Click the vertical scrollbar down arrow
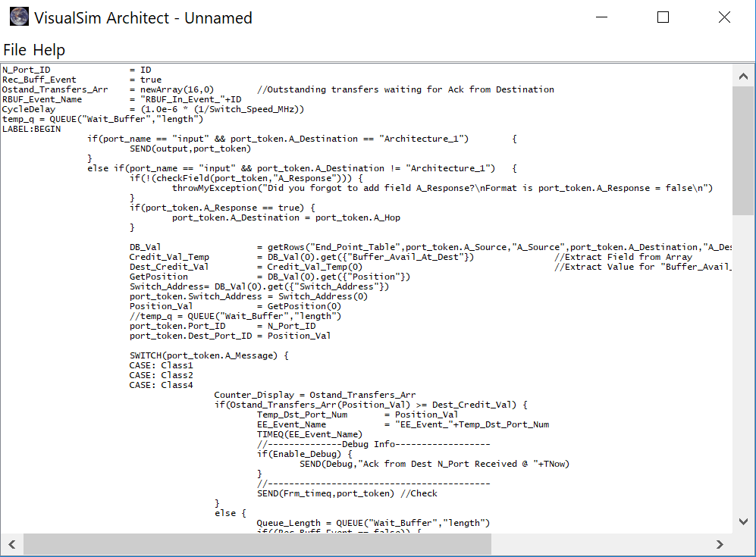The height and width of the screenshot is (557, 756). coord(743,522)
